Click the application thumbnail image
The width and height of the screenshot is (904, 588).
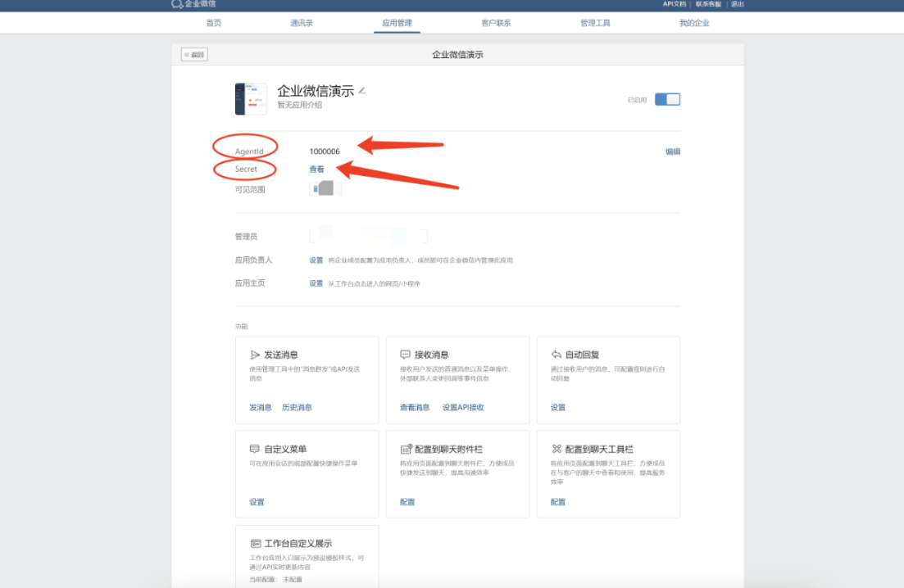(x=251, y=99)
